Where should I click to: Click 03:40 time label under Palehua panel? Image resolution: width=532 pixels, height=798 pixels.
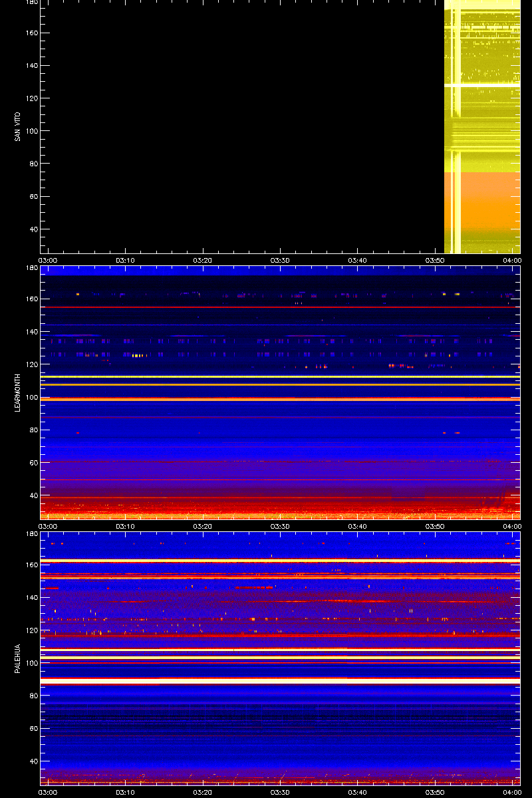(x=358, y=792)
